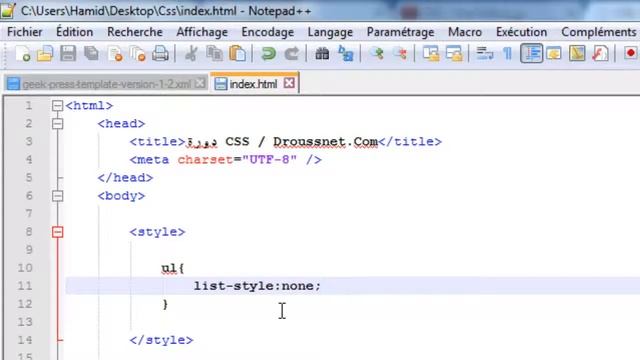Open the Fichier menu
Viewport: 640px width, 360px height.
24,32
